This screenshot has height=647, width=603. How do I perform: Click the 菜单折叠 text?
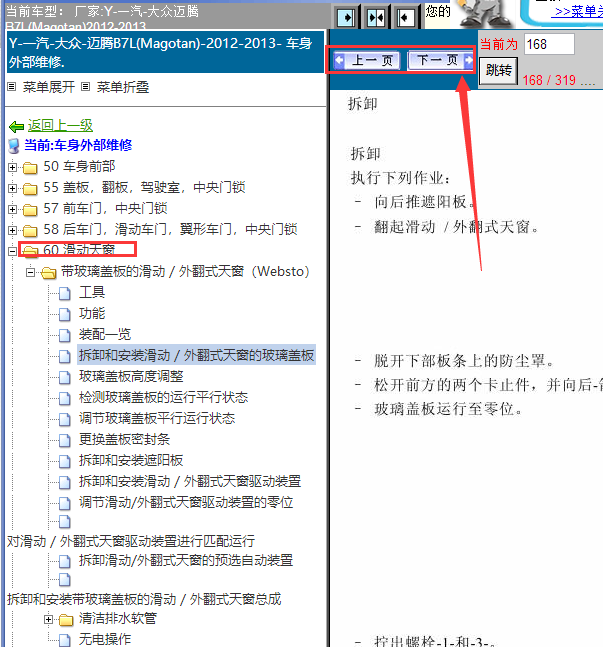[x=123, y=87]
